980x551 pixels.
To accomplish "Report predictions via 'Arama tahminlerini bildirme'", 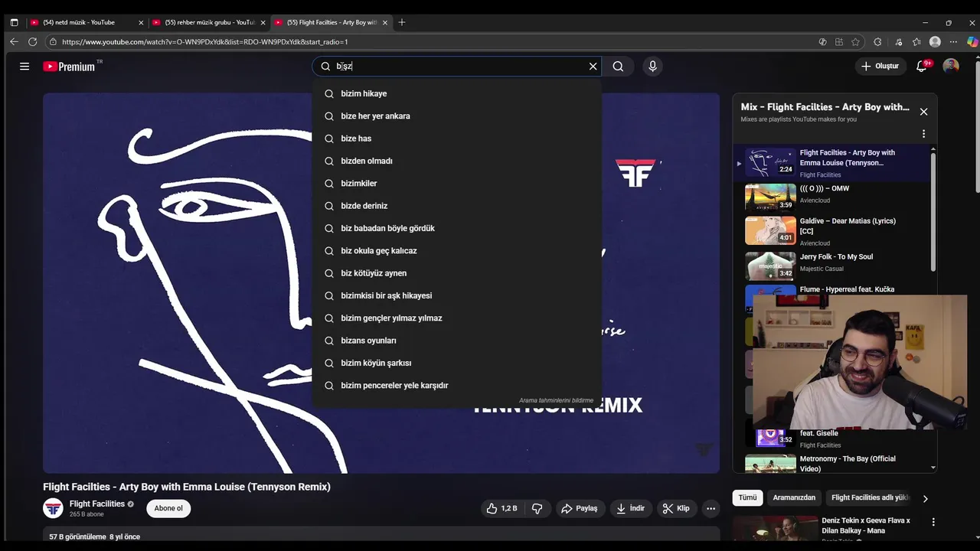I will click(556, 400).
